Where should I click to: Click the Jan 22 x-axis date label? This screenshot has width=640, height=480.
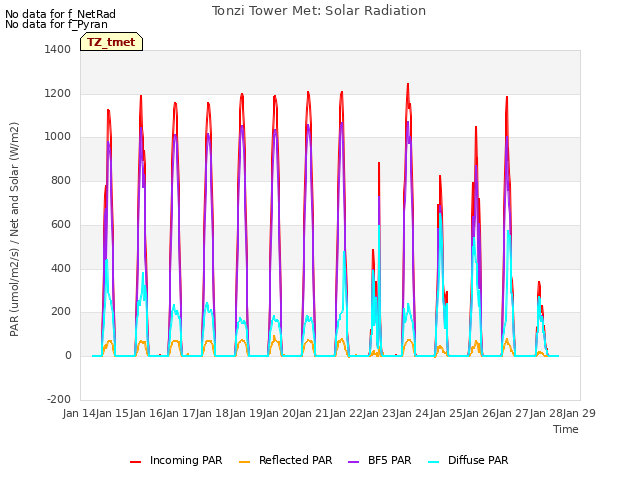(x=346, y=413)
